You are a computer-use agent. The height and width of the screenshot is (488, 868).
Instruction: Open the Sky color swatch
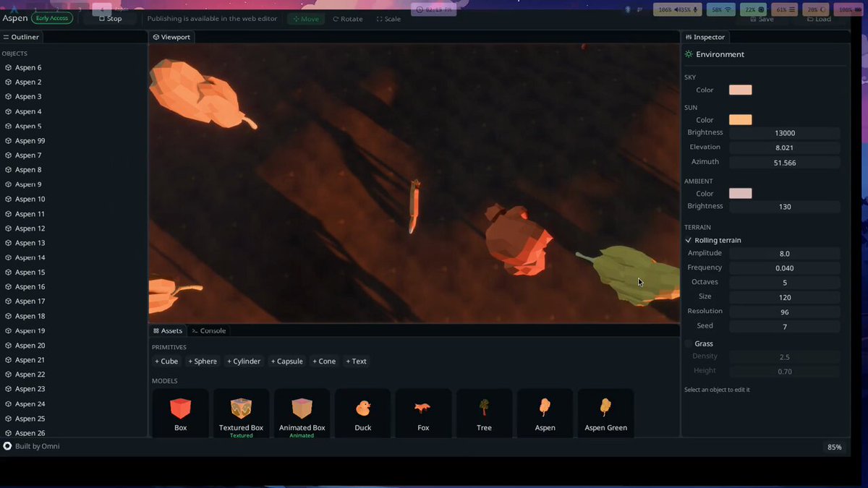click(740, 90)
